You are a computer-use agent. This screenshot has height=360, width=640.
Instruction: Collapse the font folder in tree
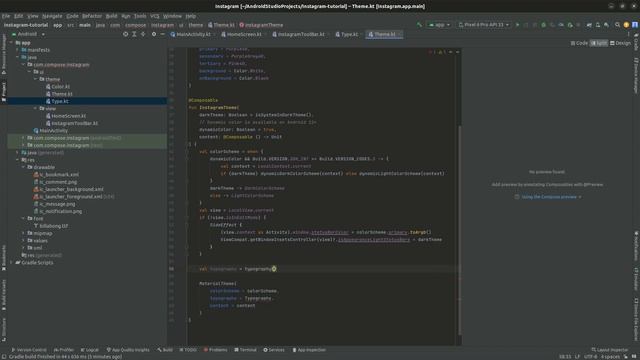pos(24,218)
